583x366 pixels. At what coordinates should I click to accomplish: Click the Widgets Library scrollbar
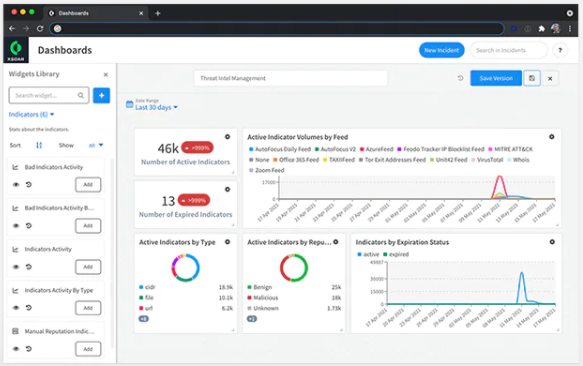112,253
